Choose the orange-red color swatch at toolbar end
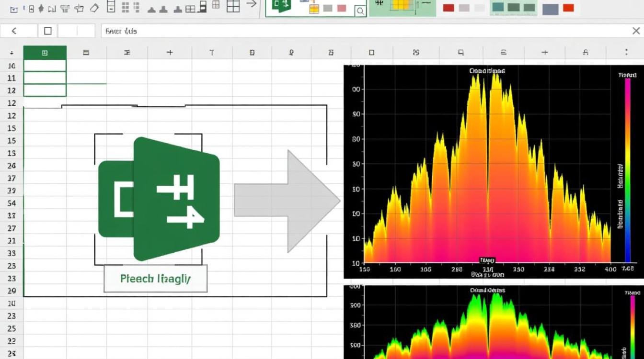This screenshot has height=359, width=644. click(x=568, y=8)
